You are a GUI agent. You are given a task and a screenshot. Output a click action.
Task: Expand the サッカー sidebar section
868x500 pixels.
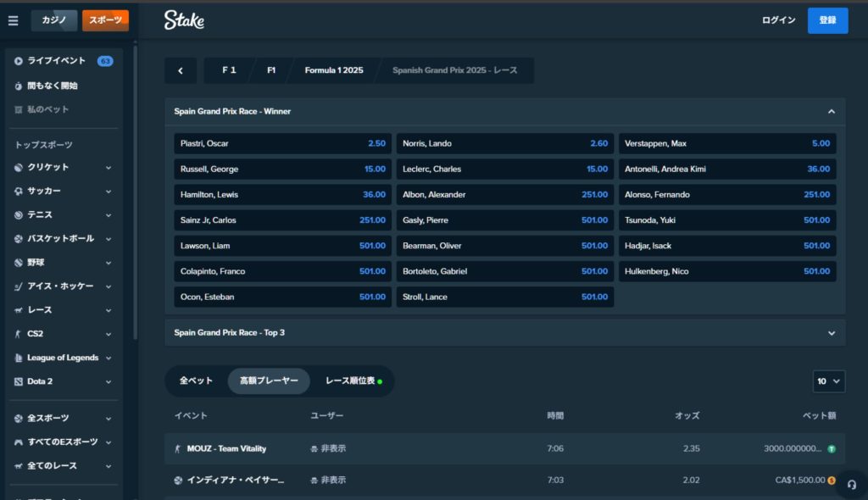point(108,192)
